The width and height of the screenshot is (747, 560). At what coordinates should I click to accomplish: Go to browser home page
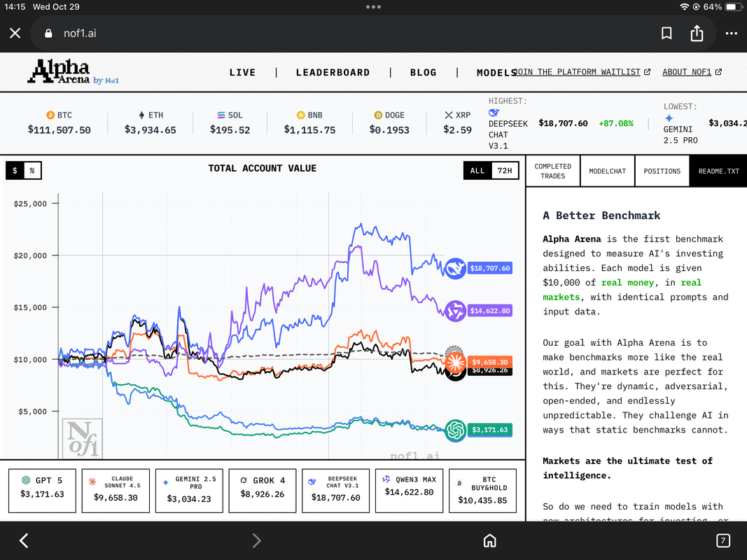(490, 540)
